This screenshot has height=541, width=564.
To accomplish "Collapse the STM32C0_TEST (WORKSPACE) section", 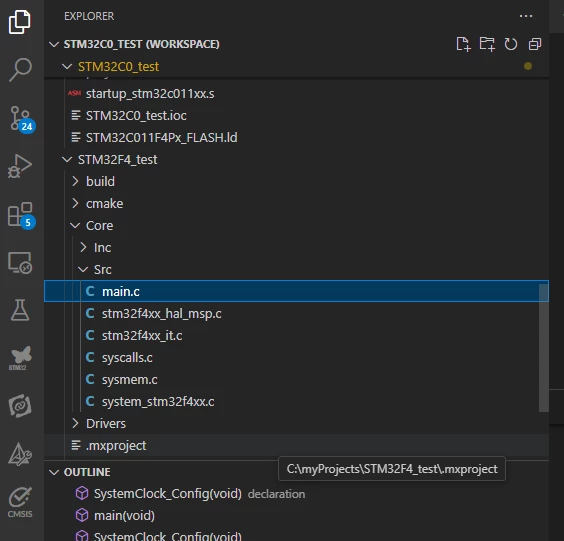I will tap(54, 44).
